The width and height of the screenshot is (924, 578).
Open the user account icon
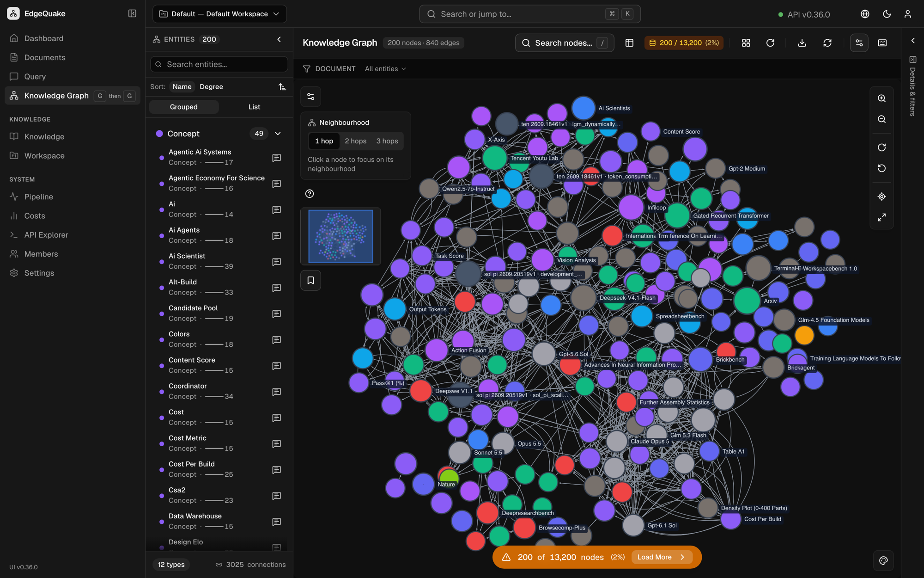(907, 14)
